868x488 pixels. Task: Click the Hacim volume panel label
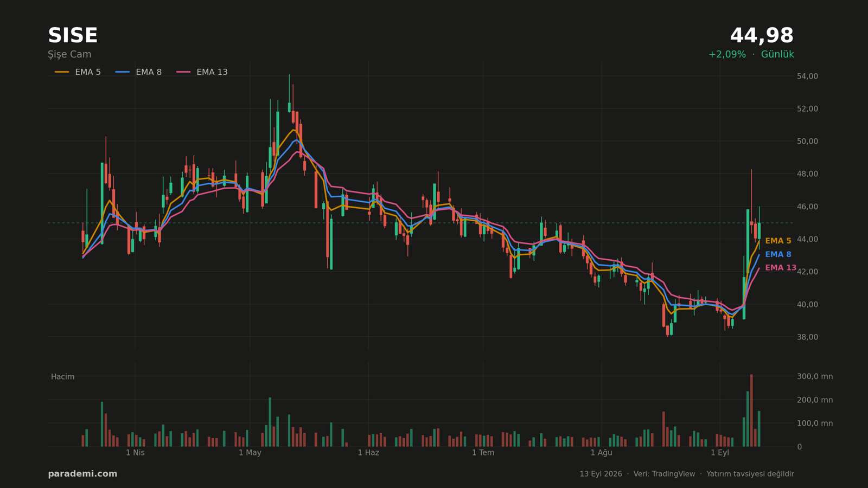click(63, 377)
